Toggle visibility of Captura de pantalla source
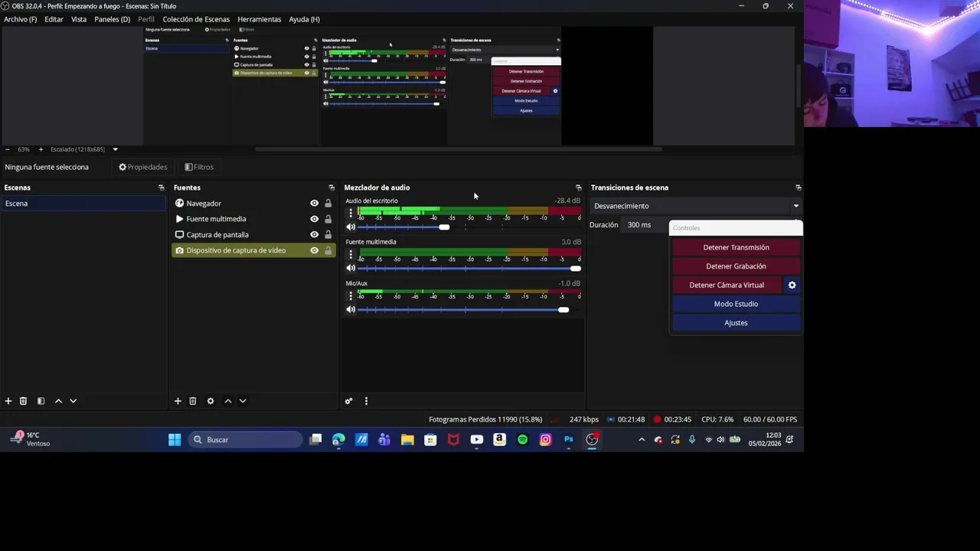This screenshot has width=980, height=551. coord(314,235)
